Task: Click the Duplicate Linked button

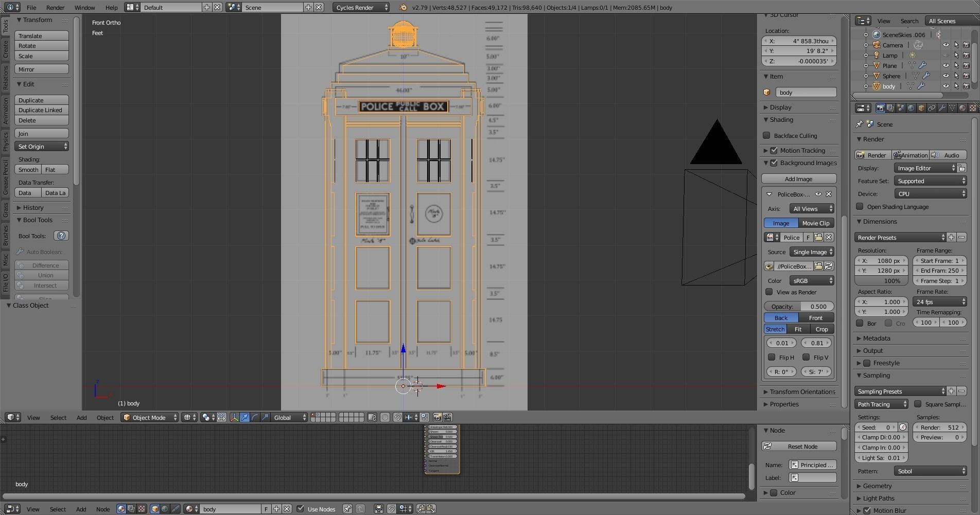Action: pyautogui.click(x=42, y=110)
